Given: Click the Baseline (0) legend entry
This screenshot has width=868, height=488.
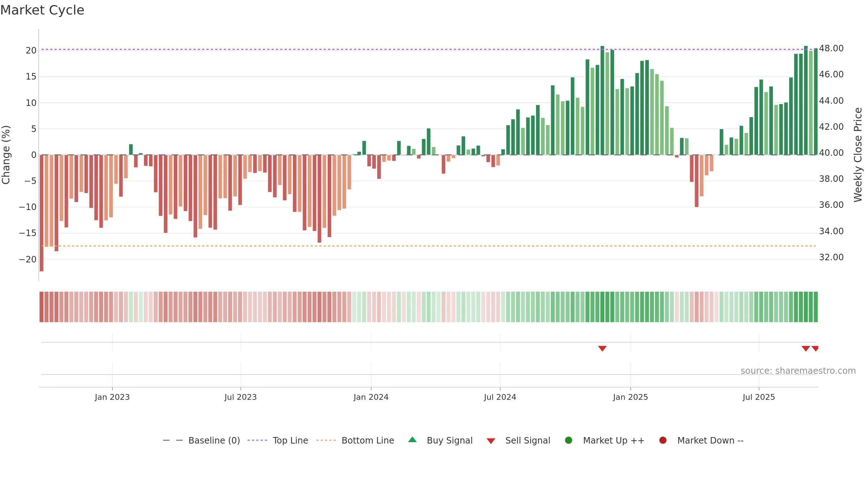Looking at the screenshot, I should coord(201,440).
